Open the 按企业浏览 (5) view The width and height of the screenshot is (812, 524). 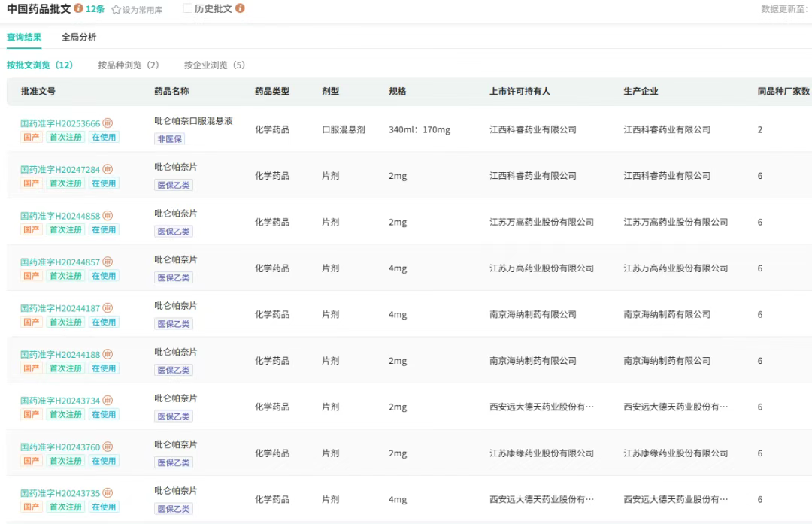coord(215,65)
